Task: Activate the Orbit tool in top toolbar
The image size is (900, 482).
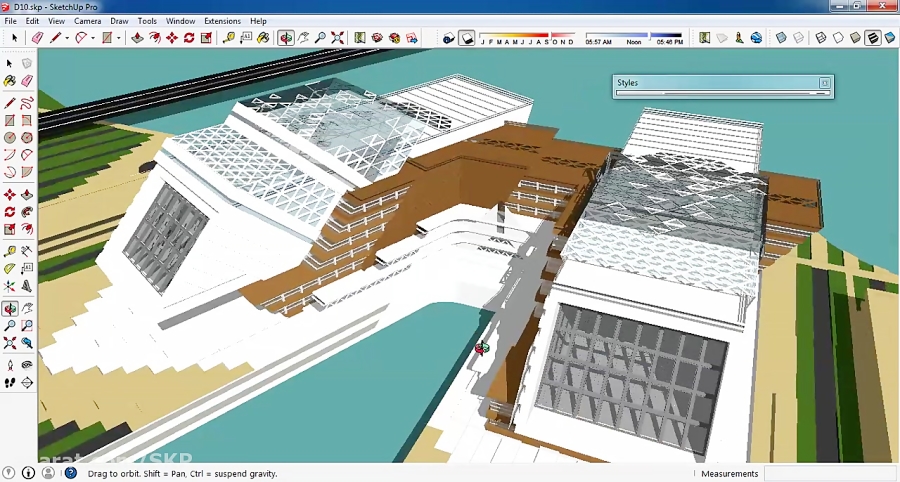Action: [286, 38]
